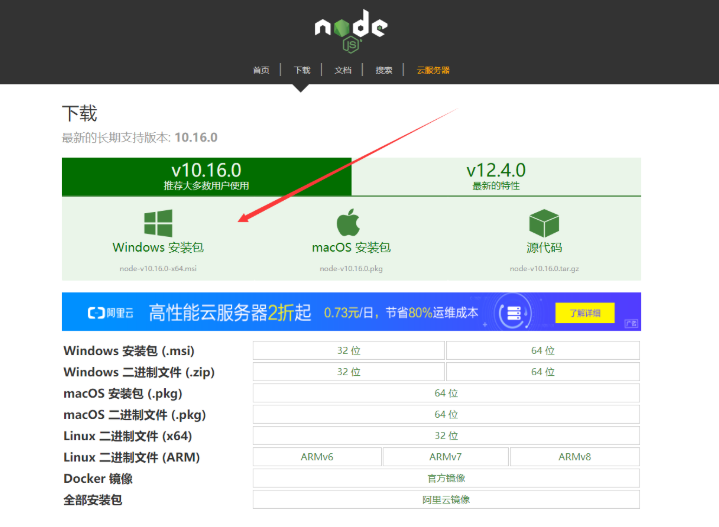
Task: Open the 下载 navigation item
Action: [x=302, y=70]
